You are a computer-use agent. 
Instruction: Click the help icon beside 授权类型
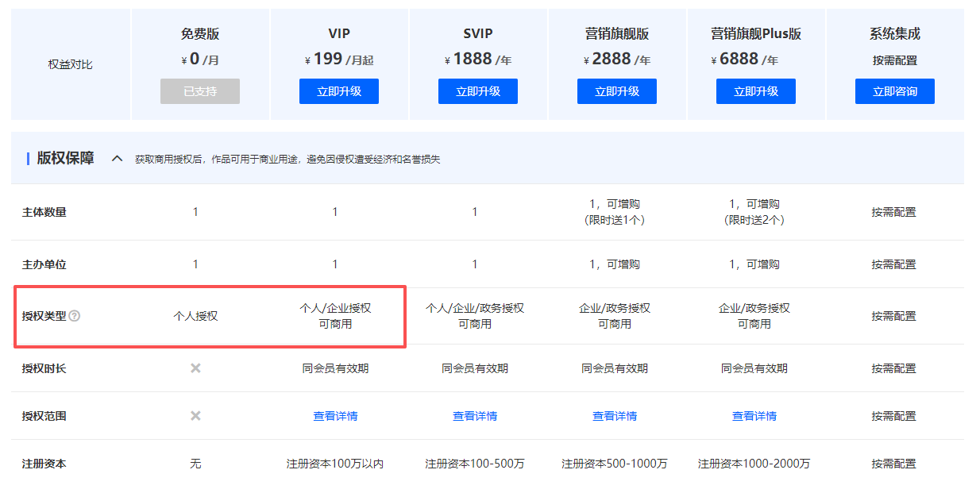click(75, 316)
